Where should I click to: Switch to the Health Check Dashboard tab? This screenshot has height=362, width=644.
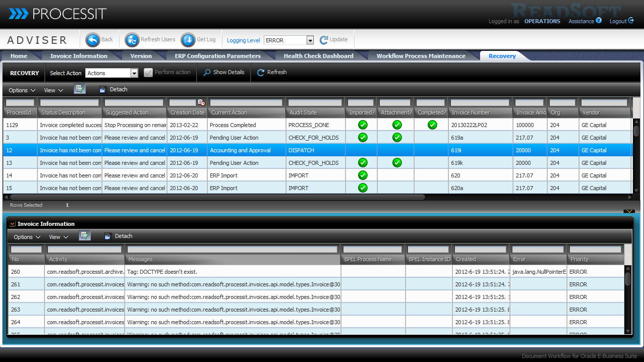click(x=318, y=56)
